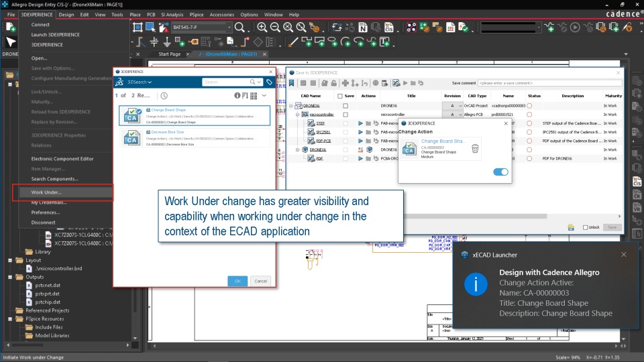
Task: Click the info icon in 3DSearch results header
Action: click(x=237, y=96)
